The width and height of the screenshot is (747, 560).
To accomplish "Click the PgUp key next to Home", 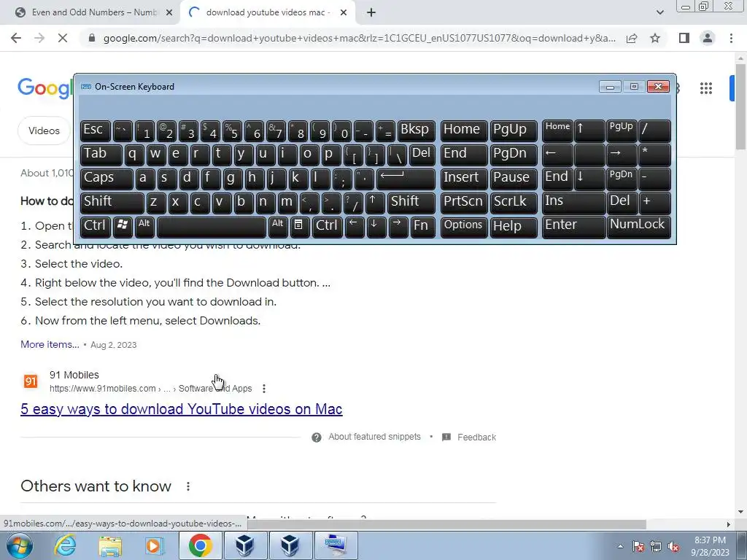I will 514,131.
